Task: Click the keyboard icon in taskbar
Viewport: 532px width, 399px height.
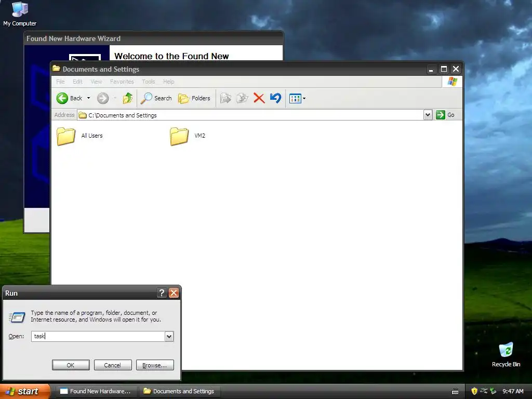Action: coord(455,392)
